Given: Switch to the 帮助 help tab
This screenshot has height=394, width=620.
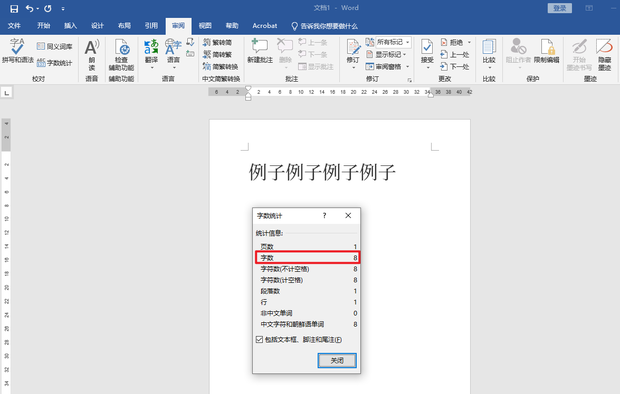Looking at the screenshot, I should [232, 26].
